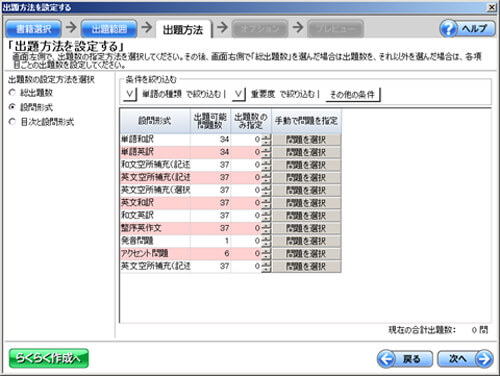Select the 単語和訳 row label
Image resolution: width=500 pixels, height=376 pixels.
coord(137,139)
